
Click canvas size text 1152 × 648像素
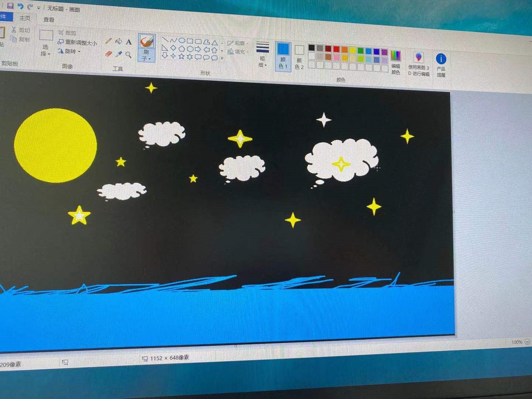pyautogui.click(x=170, y=358)
